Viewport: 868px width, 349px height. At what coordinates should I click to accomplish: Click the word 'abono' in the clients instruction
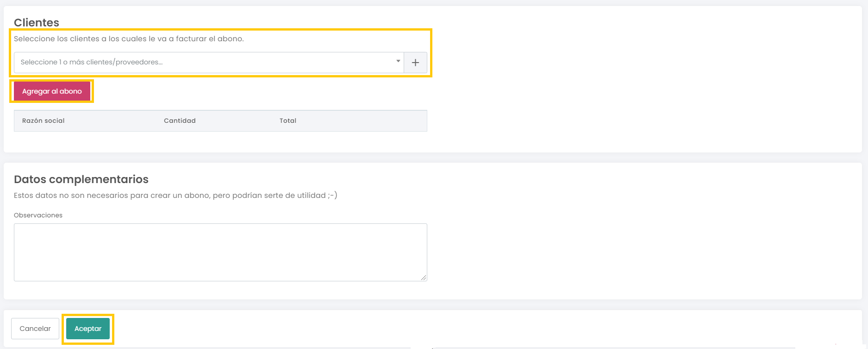pyautogui.click(x=230, y=39)
